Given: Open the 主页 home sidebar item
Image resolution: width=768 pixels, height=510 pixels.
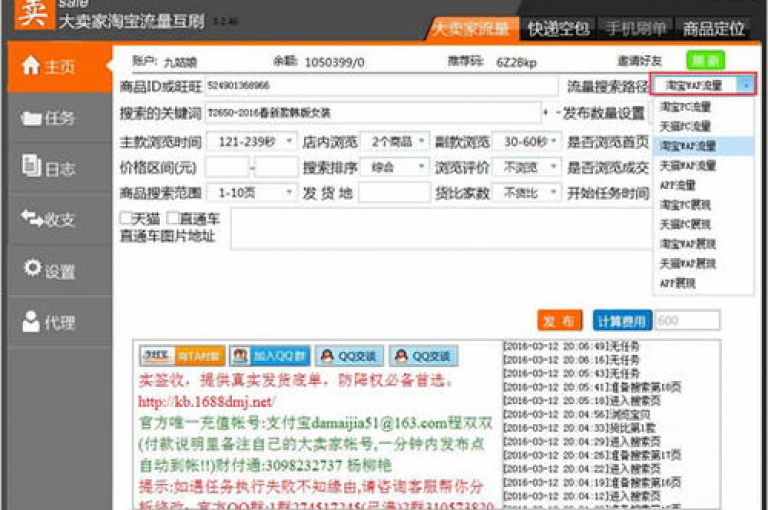Looking at the screenshot, I should pyautogui.click(x=59, y=67).
